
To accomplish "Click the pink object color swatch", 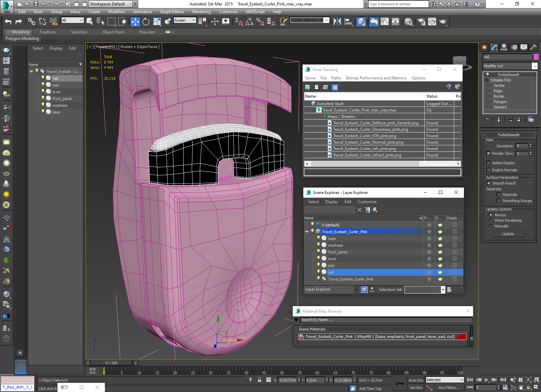I will point(536,57).
